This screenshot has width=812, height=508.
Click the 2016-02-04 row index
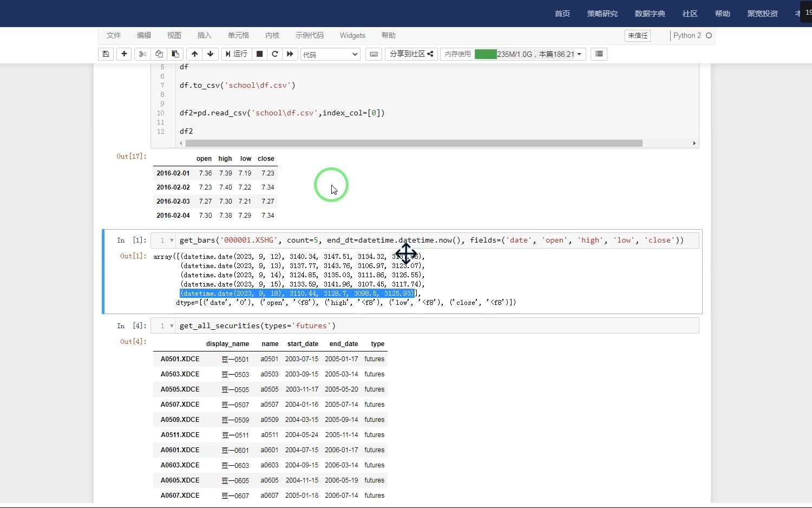click(x=173, y=216)
